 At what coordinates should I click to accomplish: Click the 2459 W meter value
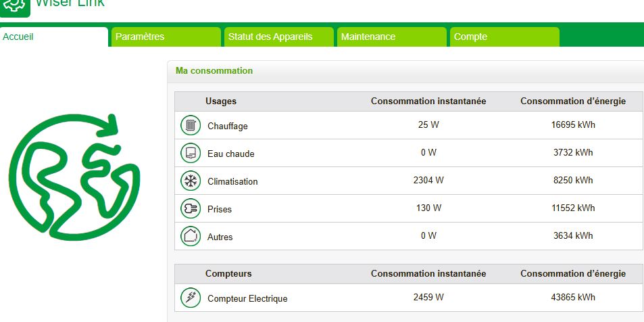click(x=428, y=298)
